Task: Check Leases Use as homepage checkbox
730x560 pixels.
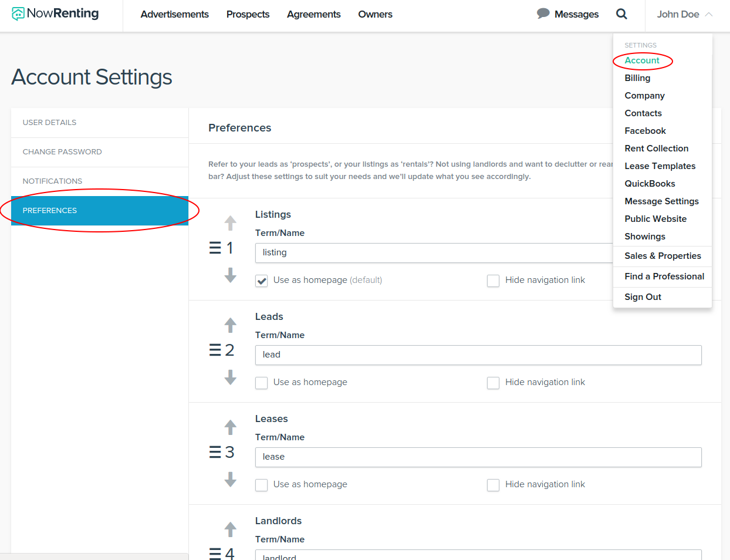Action: (262, 485)
